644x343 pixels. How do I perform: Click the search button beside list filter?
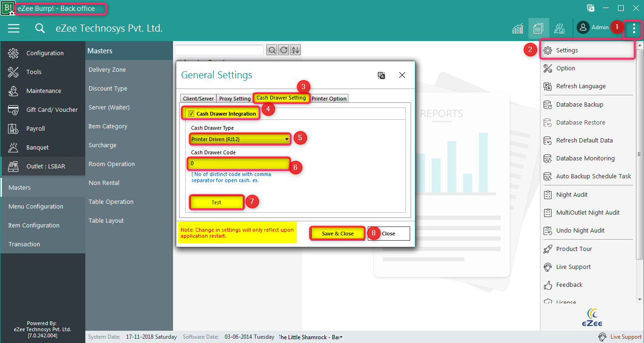click(x=272, y=50)
